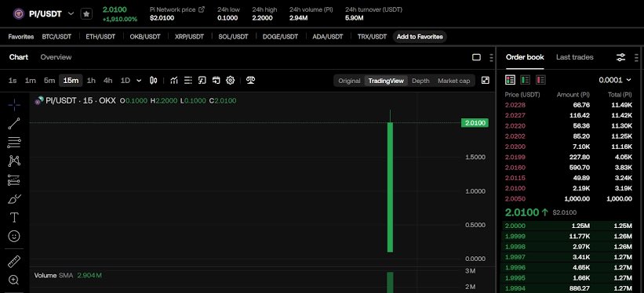Switch chart mode to Depth
This screenshot has height=293, width=644.
pos(420,81)
